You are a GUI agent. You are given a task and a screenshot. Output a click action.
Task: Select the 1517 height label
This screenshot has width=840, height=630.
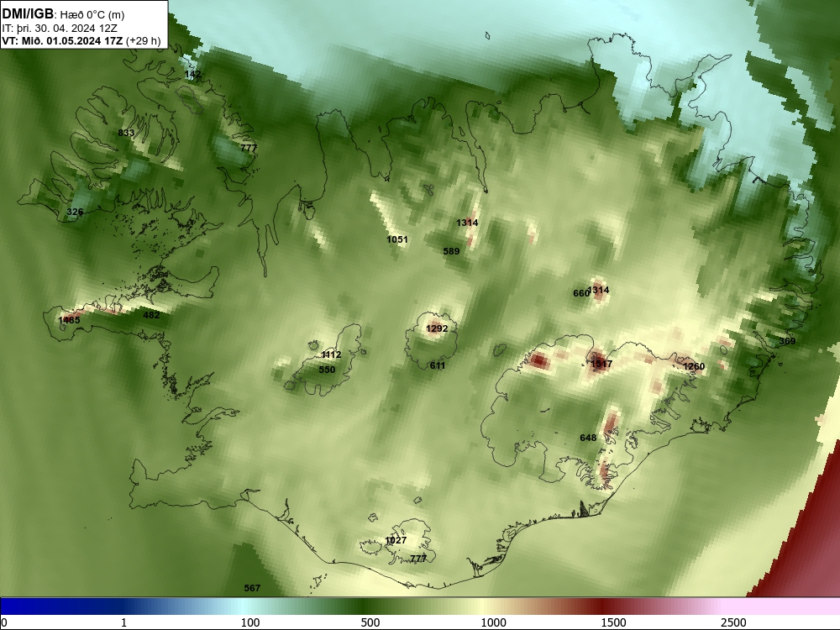point(601,364)
